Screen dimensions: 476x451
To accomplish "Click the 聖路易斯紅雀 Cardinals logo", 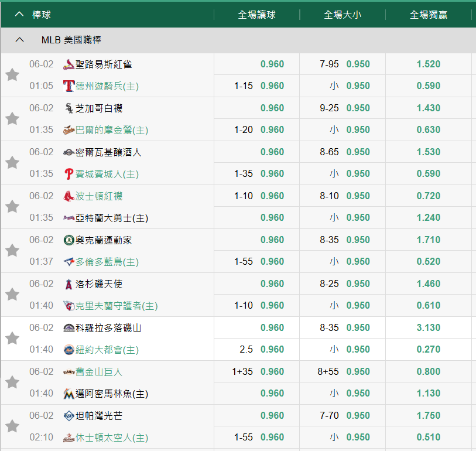I will (x=69, y=64).
